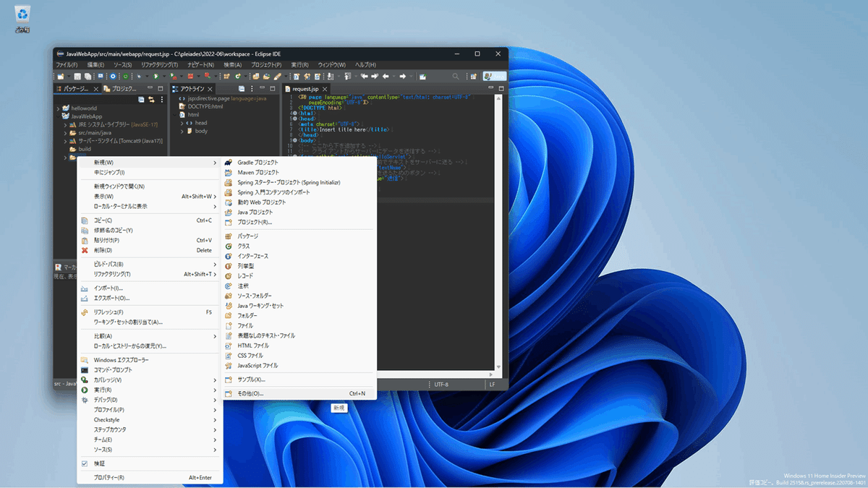Create a 動的 Web プロジェクト
The image size is (868, 488).
pos(300,202)
